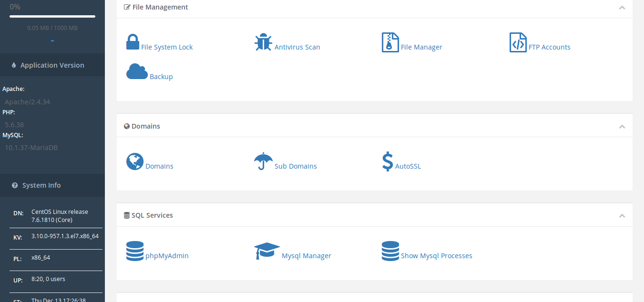Open the Domains globe icon
The image size is (644, 302).
pos(135,161)
